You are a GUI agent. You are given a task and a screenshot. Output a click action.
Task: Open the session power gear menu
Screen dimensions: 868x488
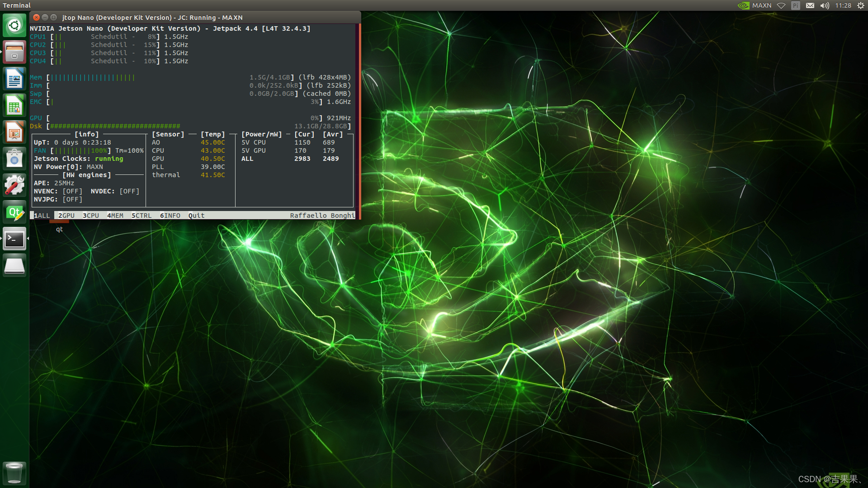click(x=861, y=5)
